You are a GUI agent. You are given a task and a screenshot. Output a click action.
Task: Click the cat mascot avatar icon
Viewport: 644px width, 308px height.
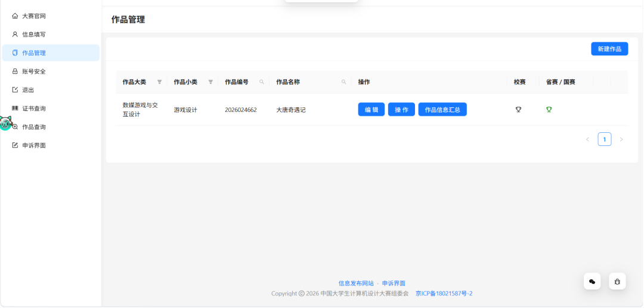pyautogui.click(x=6, y=123)
